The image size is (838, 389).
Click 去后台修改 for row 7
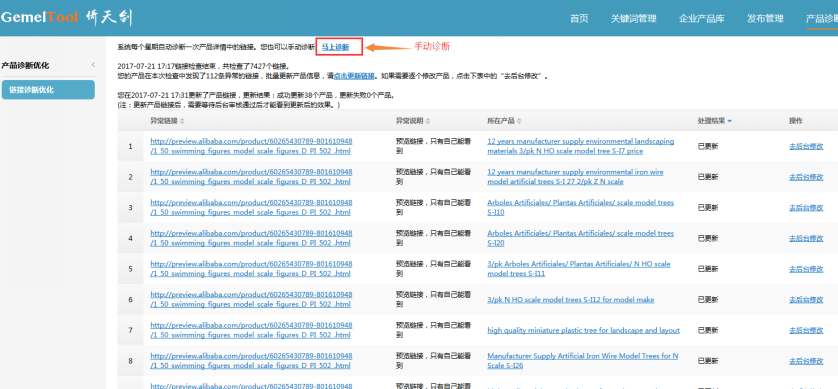[x=806, y=330]
